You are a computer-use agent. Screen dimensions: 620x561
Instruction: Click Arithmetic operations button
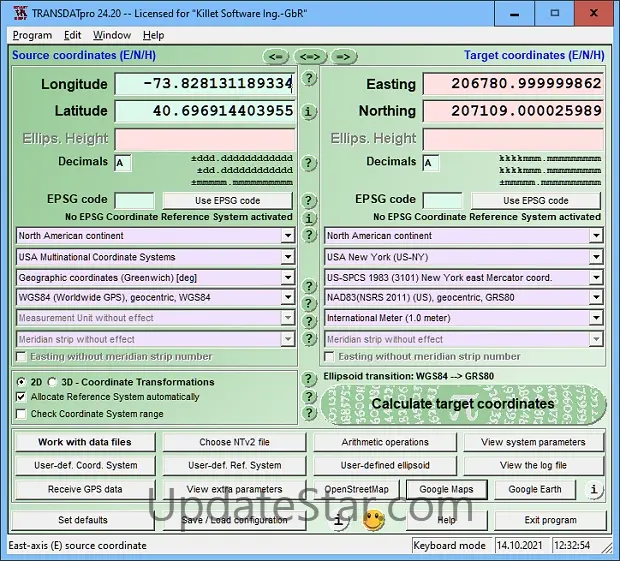385,442
